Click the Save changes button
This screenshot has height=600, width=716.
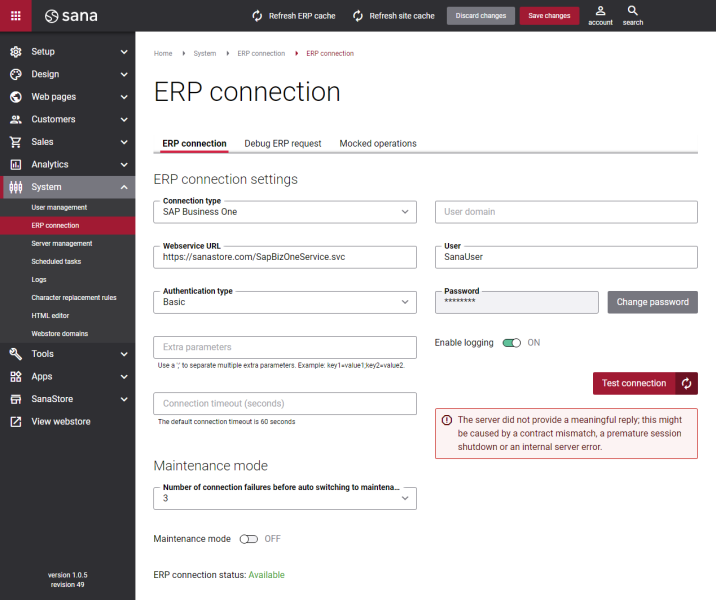(549, 16)
